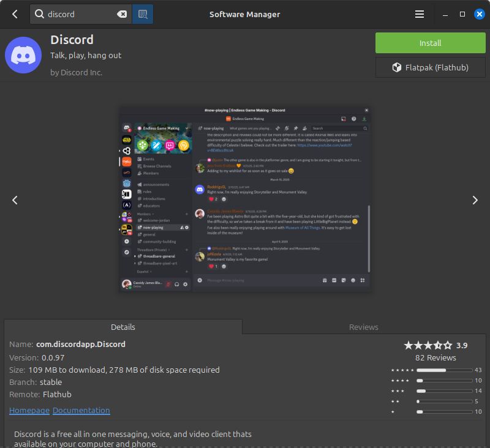Minimize the Software Manager window

click(x=445, y=14)
